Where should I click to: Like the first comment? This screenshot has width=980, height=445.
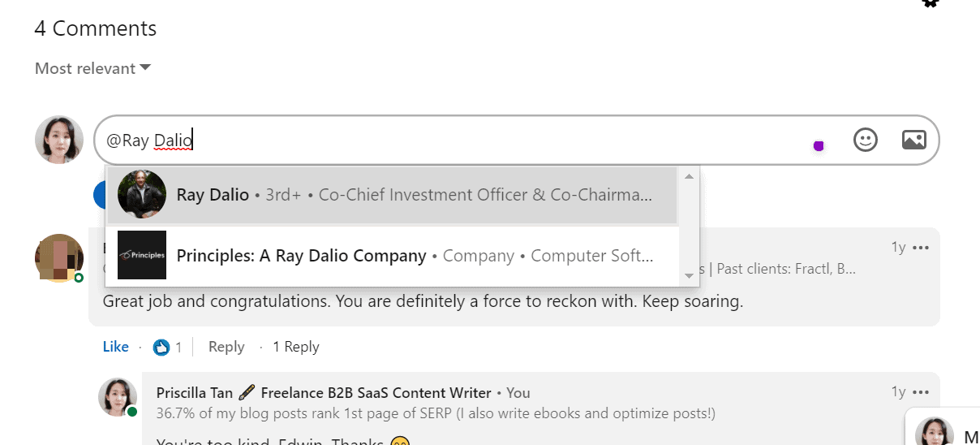[115, 347]
